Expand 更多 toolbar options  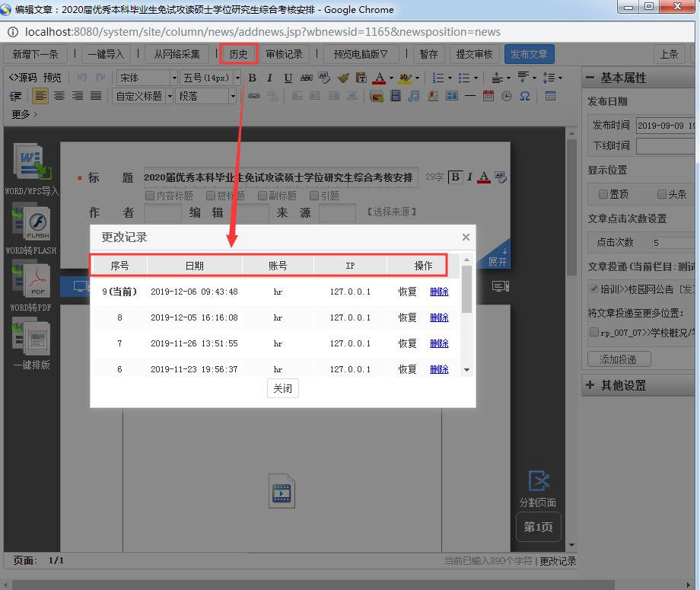point(24,114)
